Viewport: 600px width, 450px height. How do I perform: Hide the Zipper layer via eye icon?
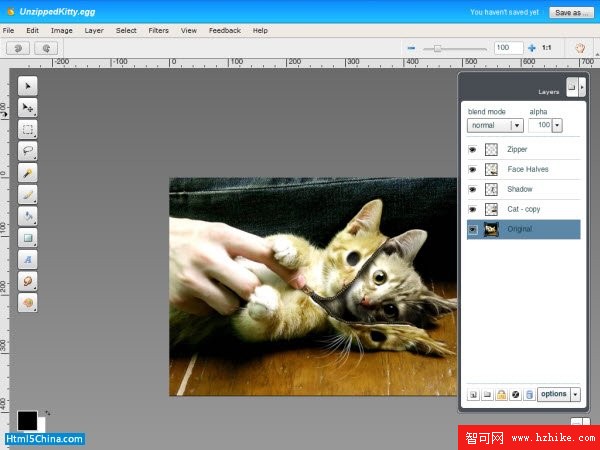pyautogui.click(x=472, y=150)
